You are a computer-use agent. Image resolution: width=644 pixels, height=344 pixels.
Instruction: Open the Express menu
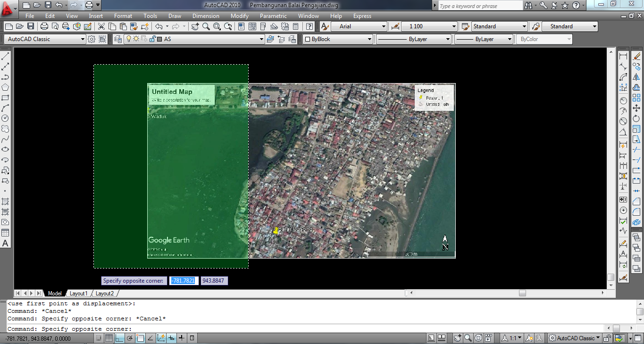pyautogui.click(x=362, y=16)
